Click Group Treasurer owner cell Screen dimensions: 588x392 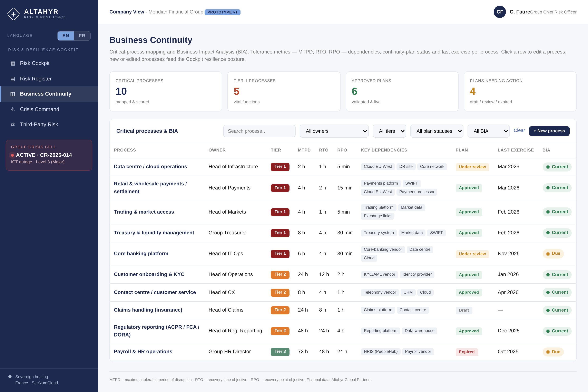click(227, 233)
